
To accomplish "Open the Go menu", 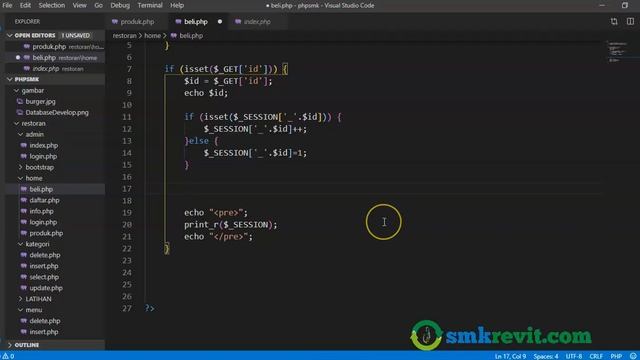I will pyautogui.click(x=98, y=5).
